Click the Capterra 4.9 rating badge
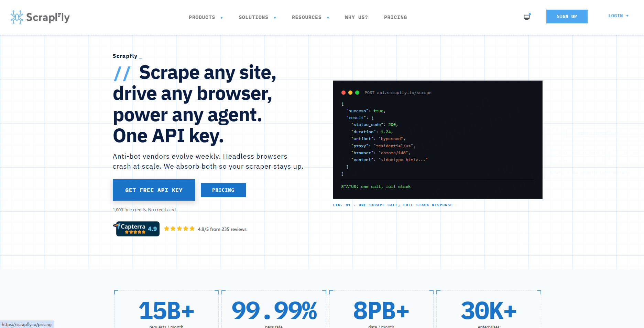This screenshot has width=644, height=328. (x=137, y=229)
